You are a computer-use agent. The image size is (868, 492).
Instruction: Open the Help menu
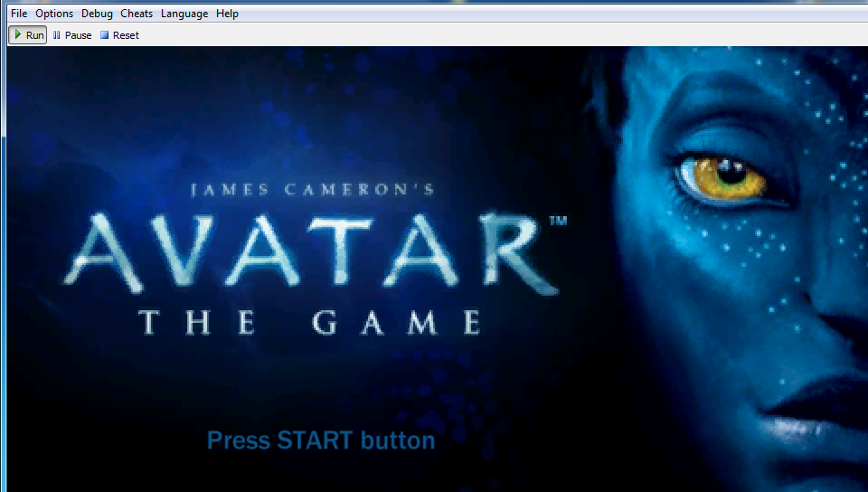tap(227, 14)
